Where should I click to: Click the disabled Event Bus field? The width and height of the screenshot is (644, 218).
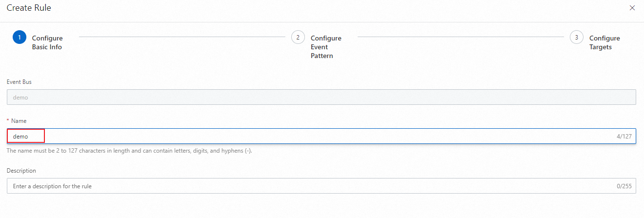pyautogui.click(x=321, y=97)
